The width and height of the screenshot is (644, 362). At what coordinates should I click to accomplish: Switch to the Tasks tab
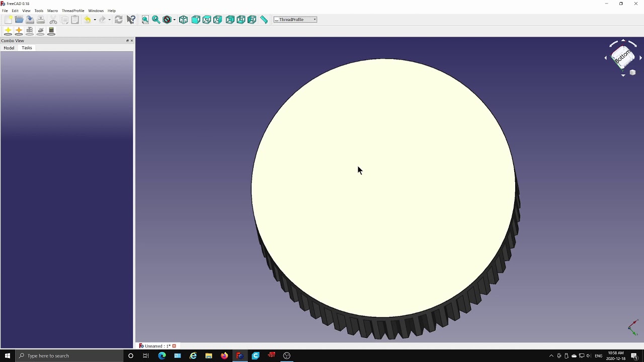27,48
